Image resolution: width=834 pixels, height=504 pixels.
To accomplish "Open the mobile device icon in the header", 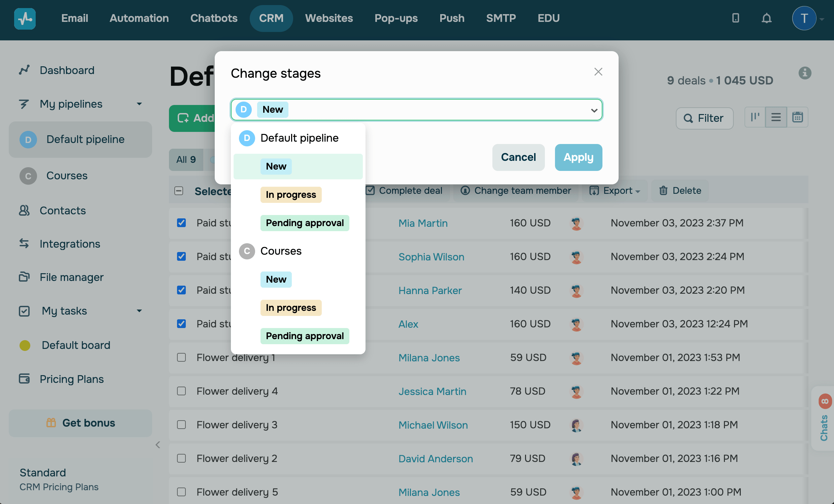I will (735, 18).
